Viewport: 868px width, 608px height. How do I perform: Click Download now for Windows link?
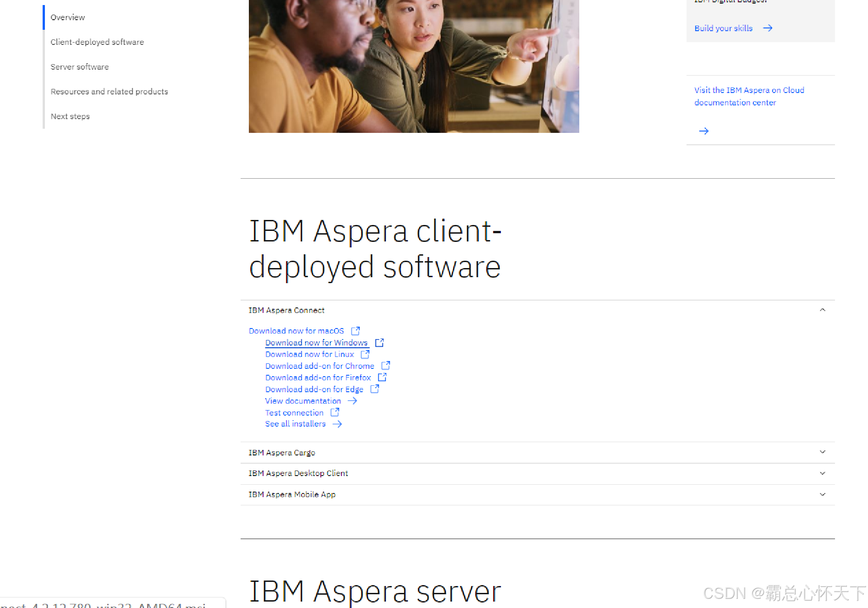coord(316,343)
